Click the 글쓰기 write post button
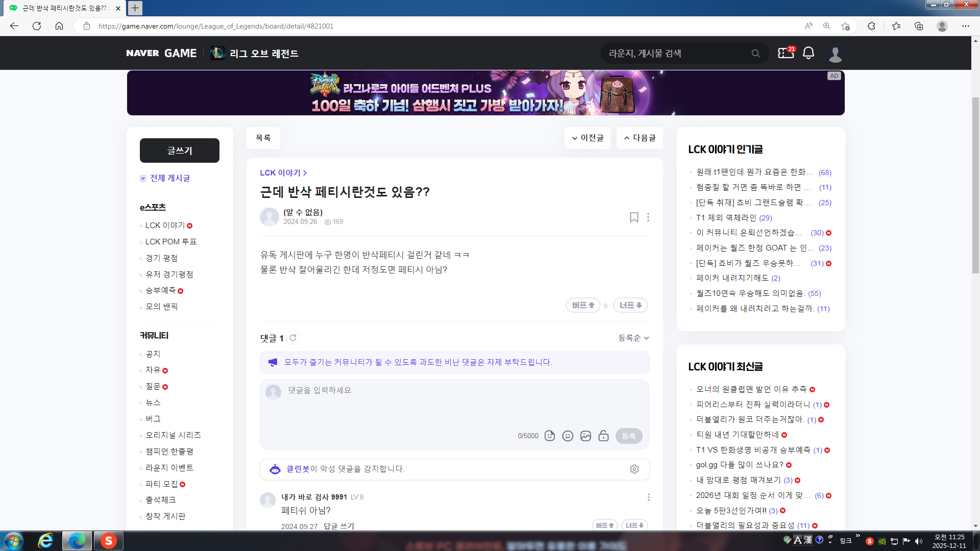This screenshot has height=551, width=980. 180,151
